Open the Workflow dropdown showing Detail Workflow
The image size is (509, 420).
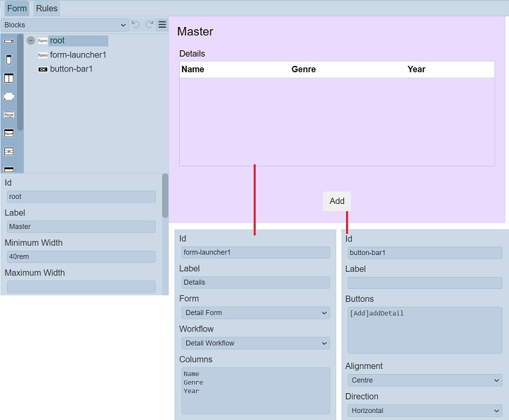click(x=255, y=344)
